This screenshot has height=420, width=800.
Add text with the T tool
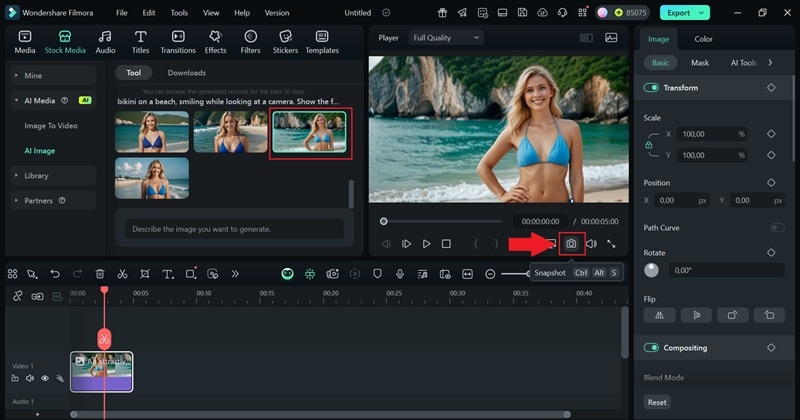coord(167,274)
